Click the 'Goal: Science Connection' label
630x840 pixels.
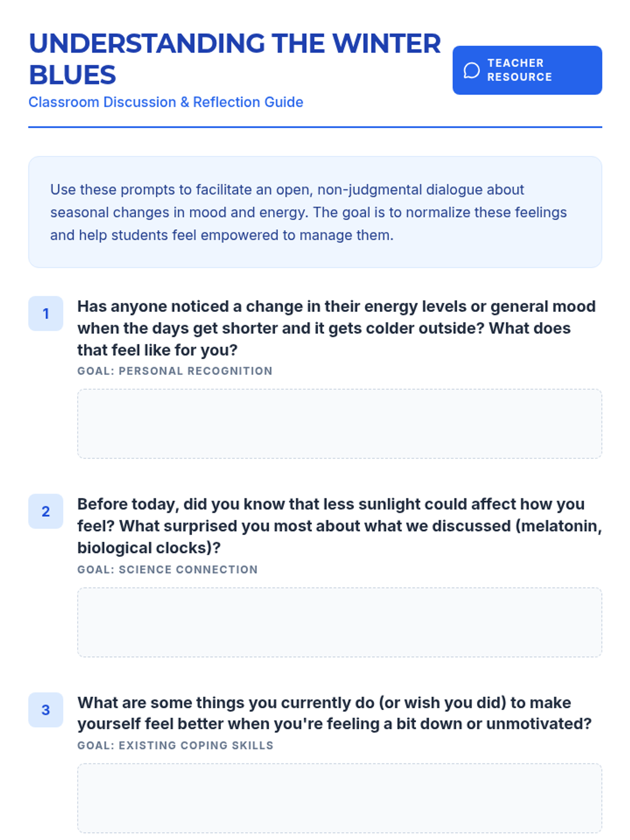[x=167, y=570]
